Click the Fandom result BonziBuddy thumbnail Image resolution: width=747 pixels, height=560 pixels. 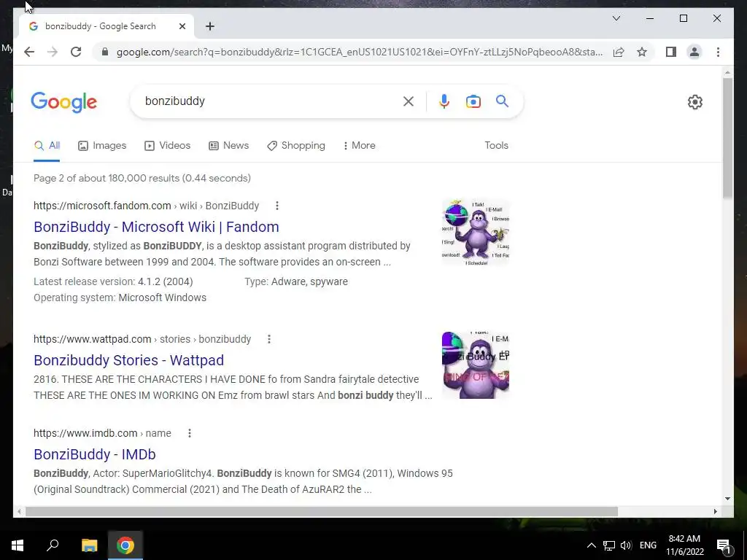point(476,233)
